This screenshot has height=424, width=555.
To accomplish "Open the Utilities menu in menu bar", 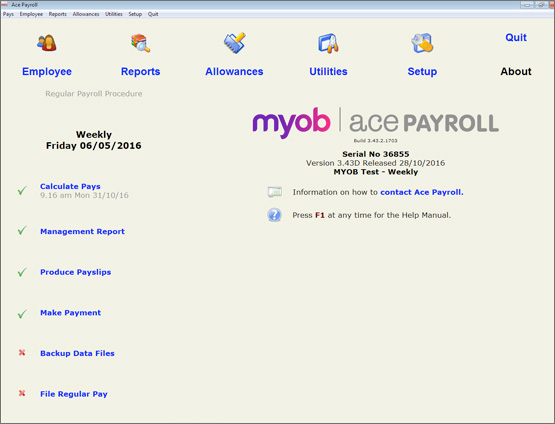I will [x=114, y=14].
